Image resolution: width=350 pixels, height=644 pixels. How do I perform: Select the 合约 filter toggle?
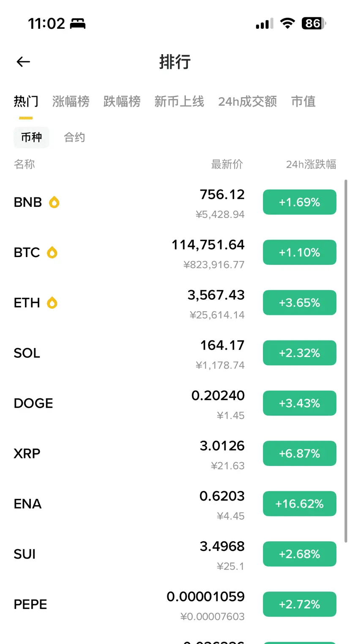[74, 137]
